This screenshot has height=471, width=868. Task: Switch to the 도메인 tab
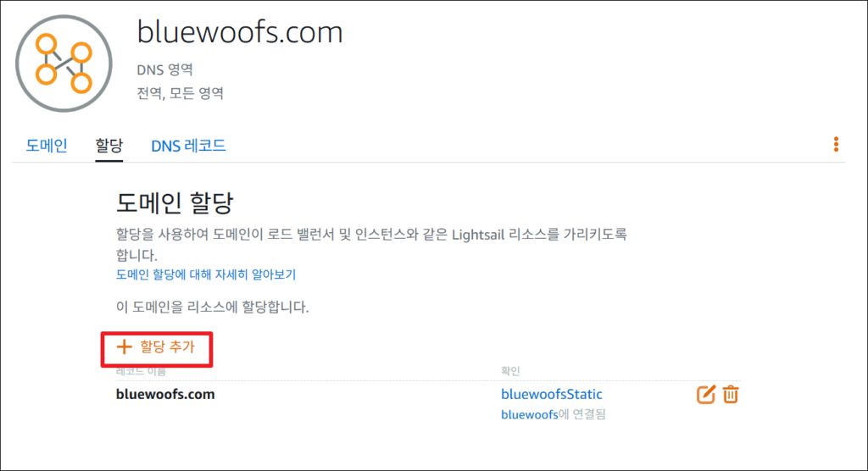[47, 146]
